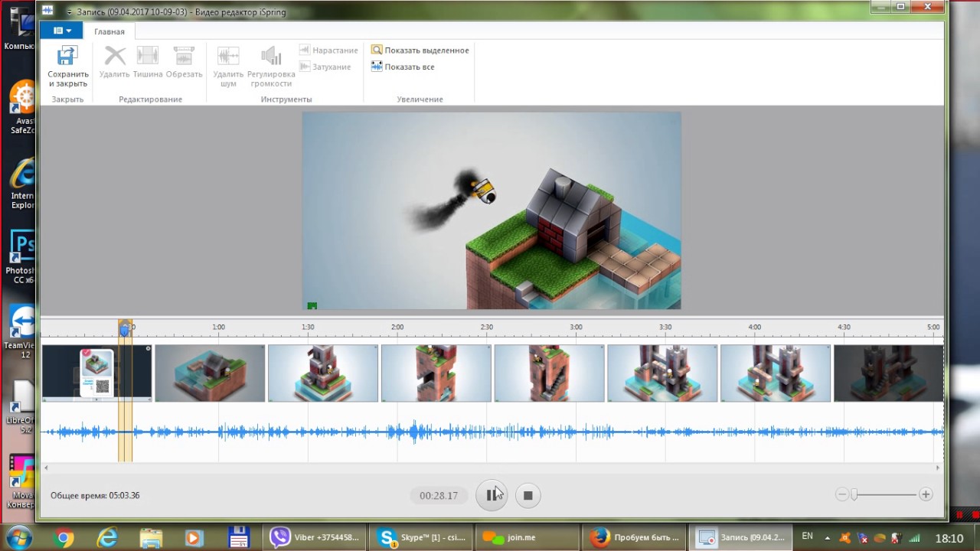Click the timeline scrollbar left arrow
The height and width of the screenshot is (551, 980).
[46, 468]
